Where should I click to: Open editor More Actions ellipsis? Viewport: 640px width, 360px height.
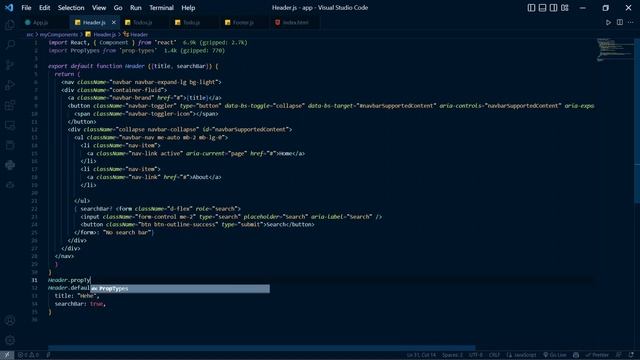click(x=631, y=22)
